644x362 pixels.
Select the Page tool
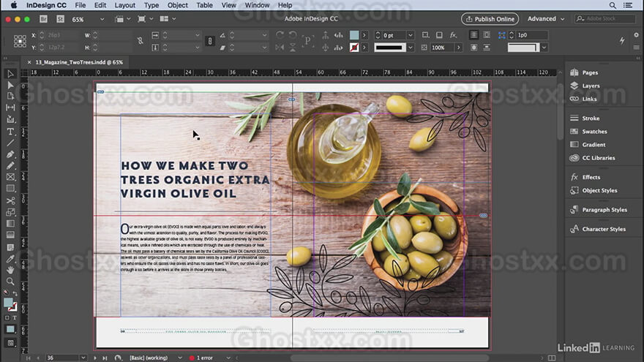(10, 96)
